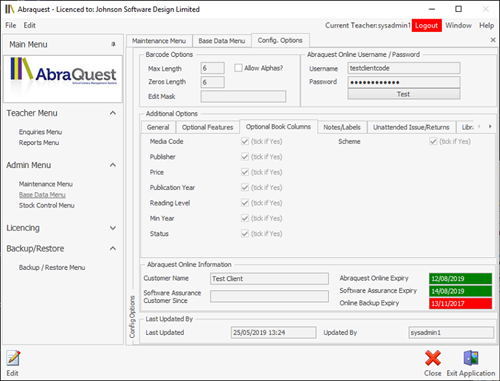Screen dimensions: 500x381
Task: Open Enquiries Menu link
Action: 40,132
